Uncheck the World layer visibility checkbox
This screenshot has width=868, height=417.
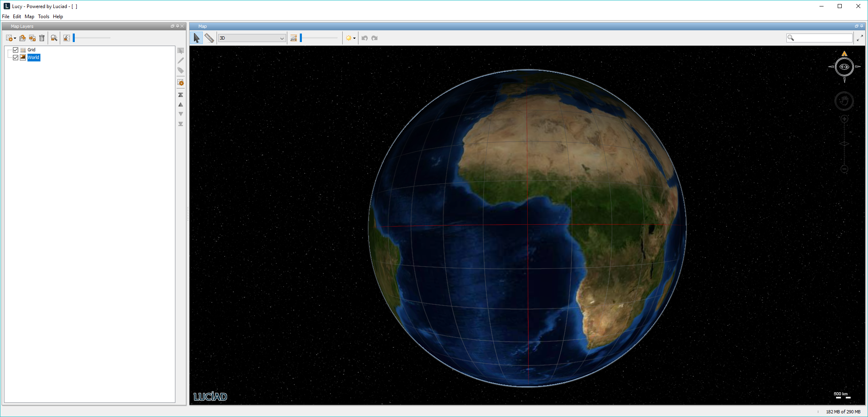(16, 57)
